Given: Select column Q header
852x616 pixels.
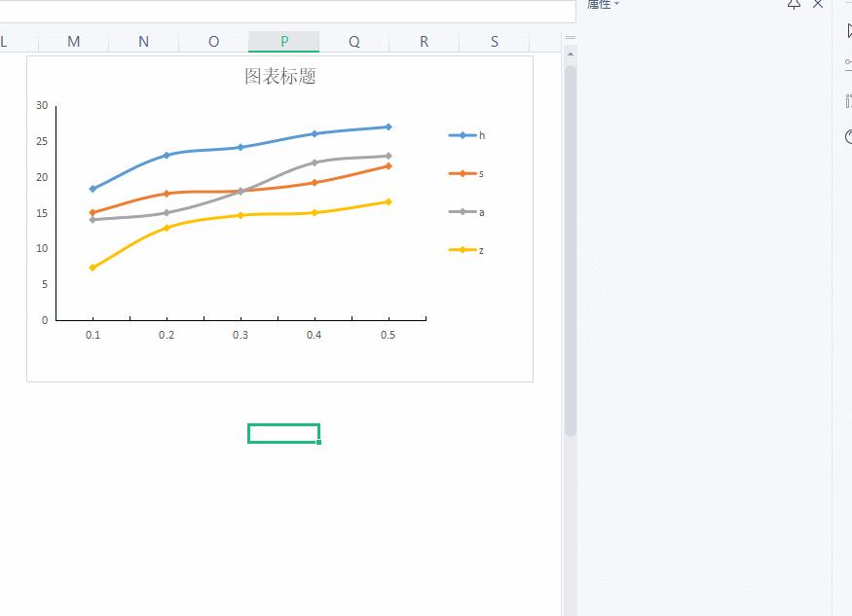Looking at the screenshot, I should pyautogui.click(x=353, y=42).
